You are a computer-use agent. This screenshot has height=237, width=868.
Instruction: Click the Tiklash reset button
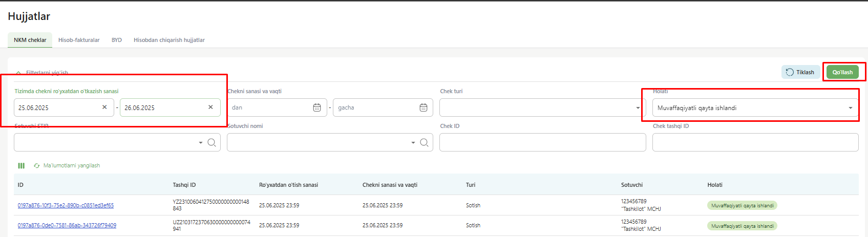(x=800, y=72)
